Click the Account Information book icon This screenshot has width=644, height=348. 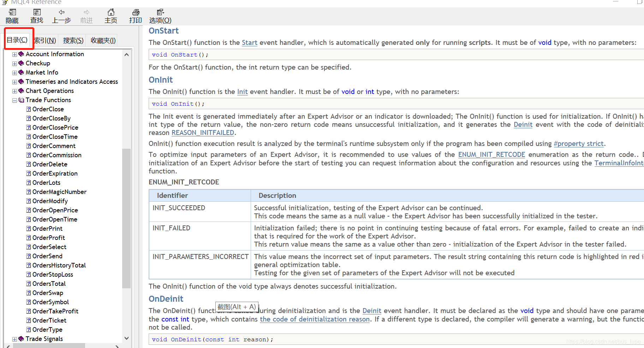(x=21, y=54)
